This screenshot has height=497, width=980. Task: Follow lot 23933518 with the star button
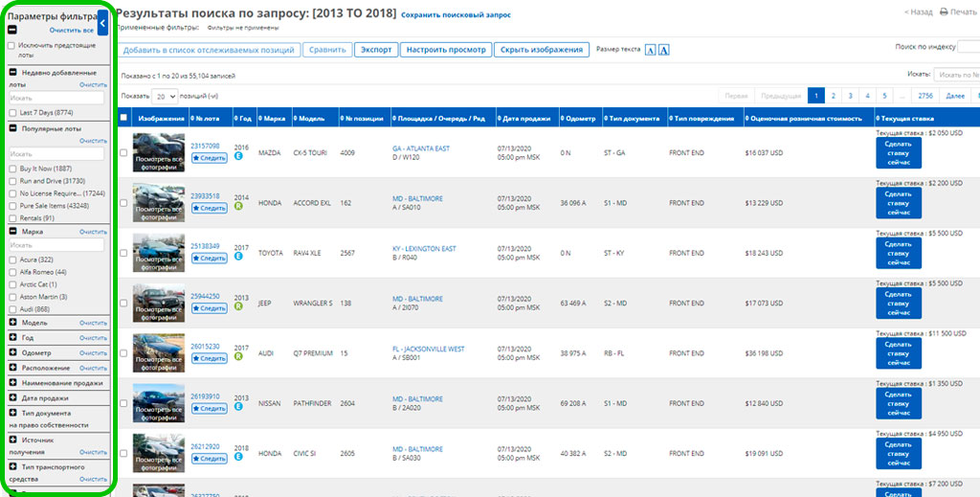210,208
